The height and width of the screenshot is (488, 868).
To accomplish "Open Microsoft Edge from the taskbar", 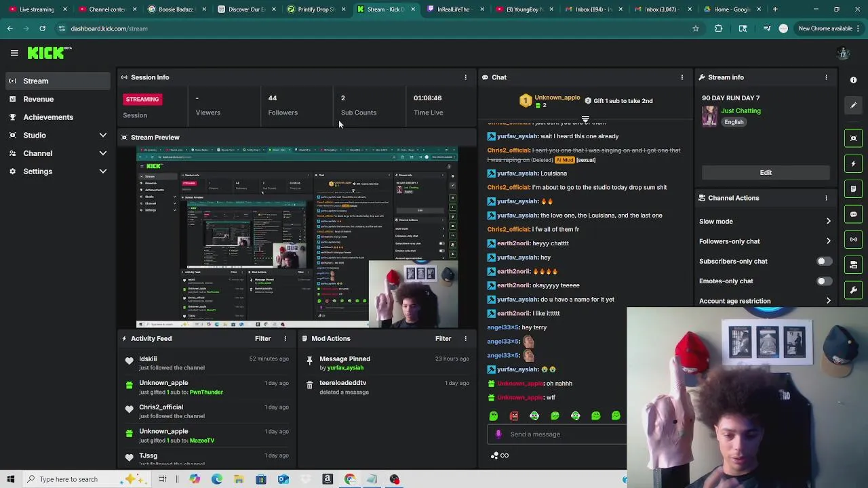I will tap(217, 479).
